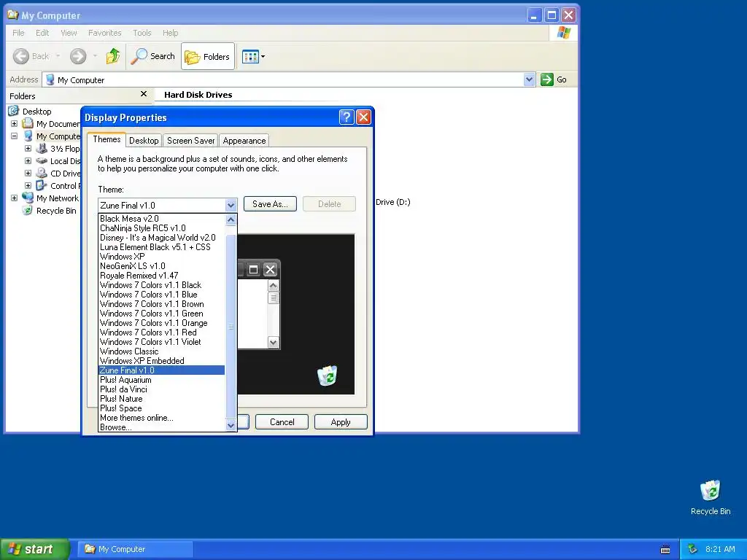Open the Favorites menu

105,33
